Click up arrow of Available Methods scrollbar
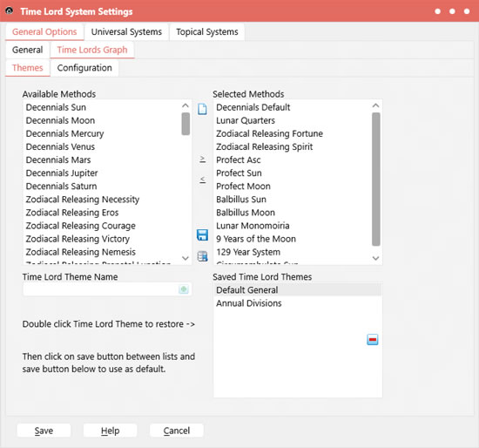This screenshot has height=448, width=479. (186, 105)
